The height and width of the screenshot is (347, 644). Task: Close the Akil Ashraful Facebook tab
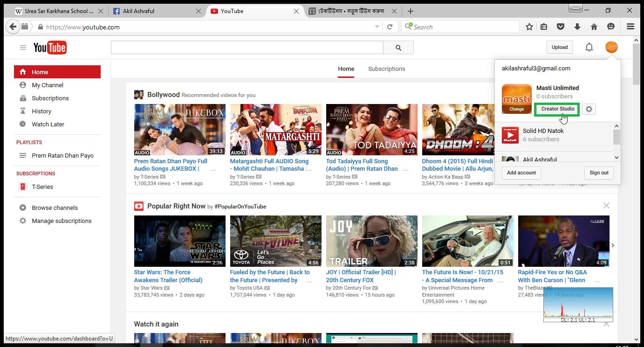(x=199, y=11)
